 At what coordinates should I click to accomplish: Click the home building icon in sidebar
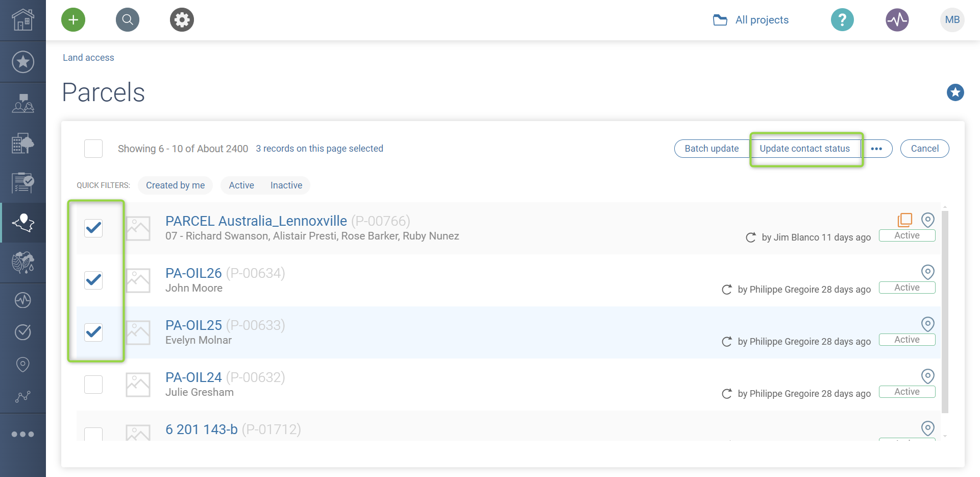tap(23, 20)
